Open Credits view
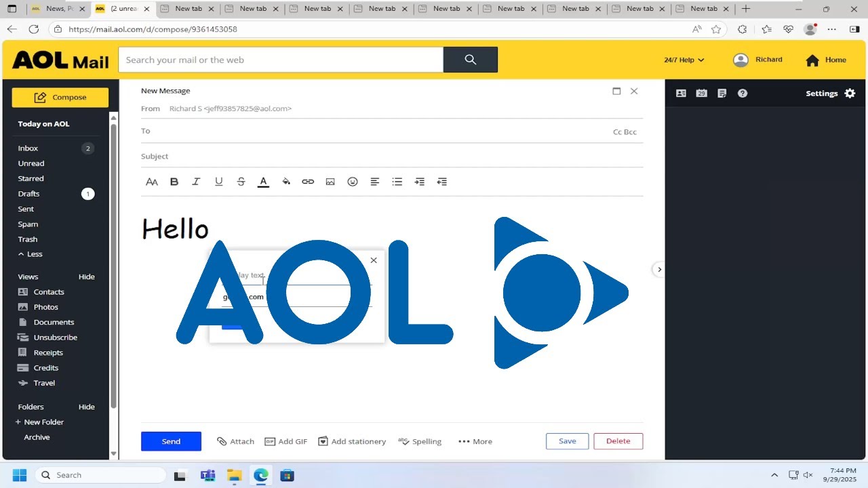 pyautogui.click(x=38, y=367)
